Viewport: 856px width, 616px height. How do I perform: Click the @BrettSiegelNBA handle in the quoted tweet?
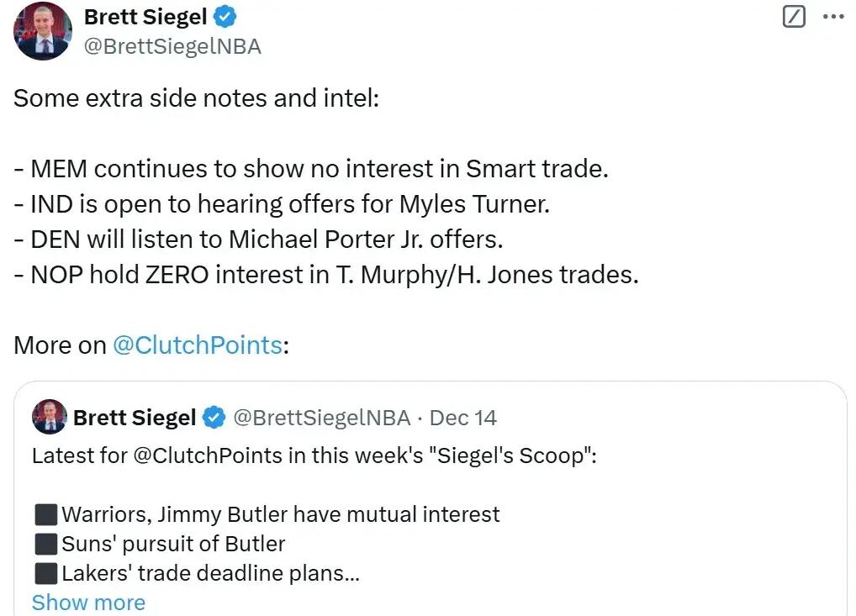point(321,418)
